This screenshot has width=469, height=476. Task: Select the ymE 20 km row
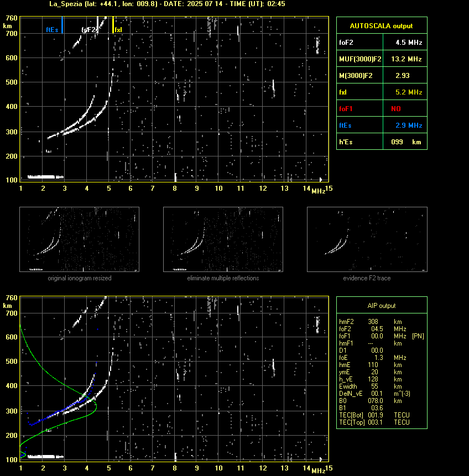tap(371, 372)
